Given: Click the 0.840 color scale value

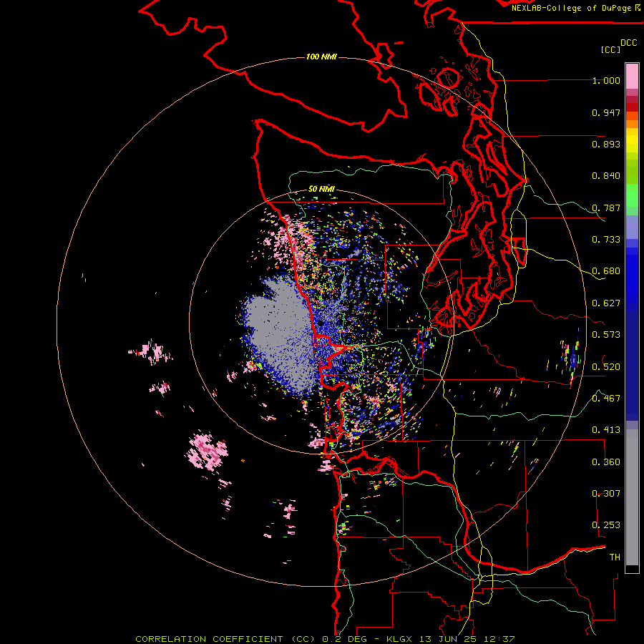Looking at the screenshot, I should [606, 176].
